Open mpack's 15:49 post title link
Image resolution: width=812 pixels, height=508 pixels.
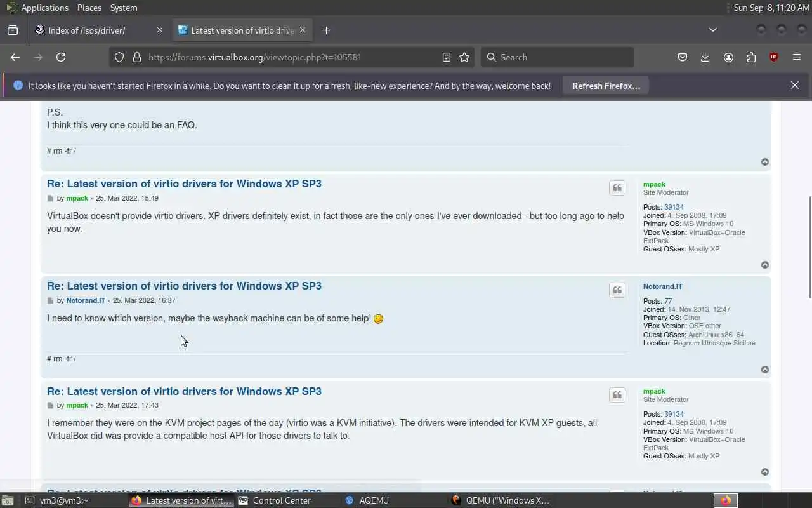pyautogui.click(x=184, y=184)
